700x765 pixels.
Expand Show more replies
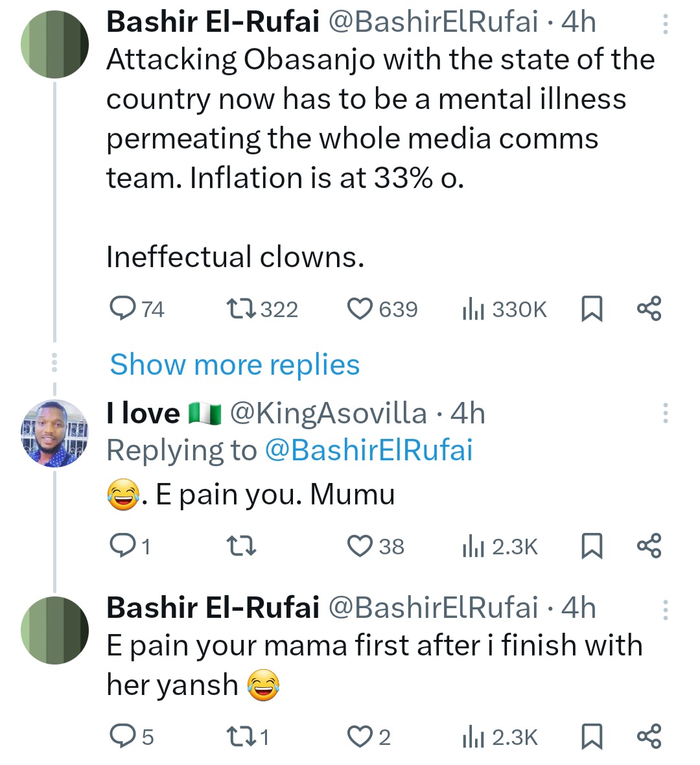point(235,364)
